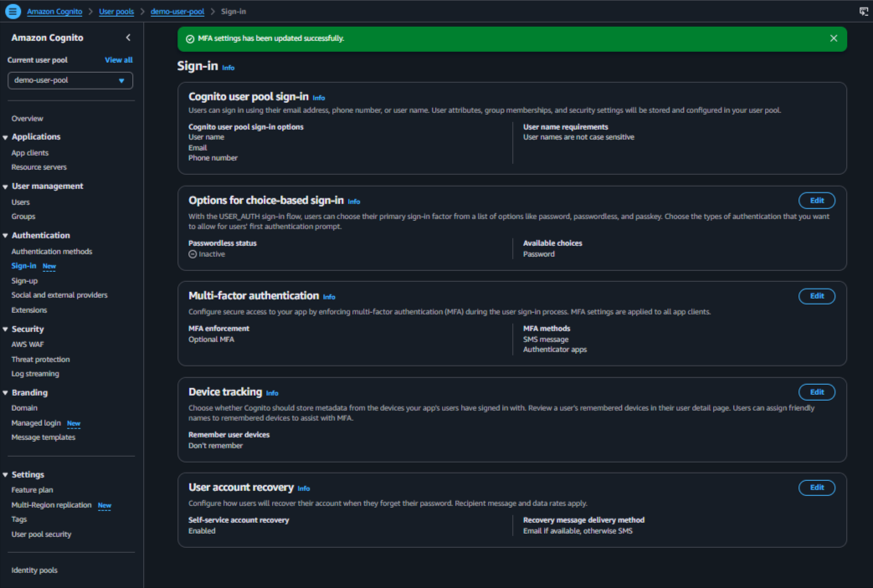Click the New badge beside Managed login
This screenshot has width=873, height=588.
point(74,423)
